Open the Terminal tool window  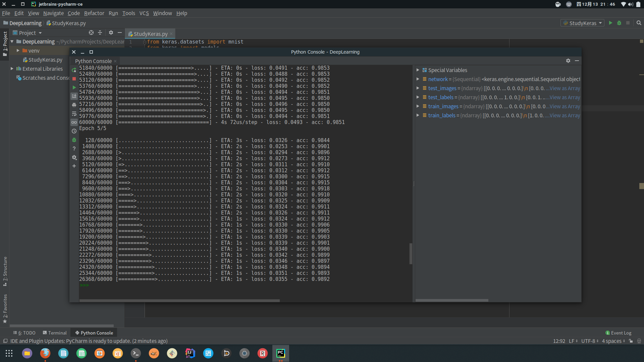click(x=55, y=333)
